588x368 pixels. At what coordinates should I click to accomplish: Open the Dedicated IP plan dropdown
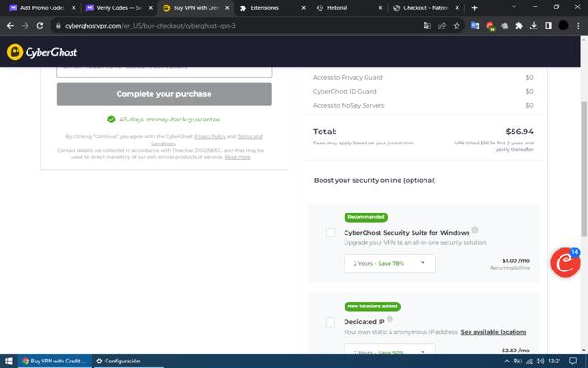point(390,349)
